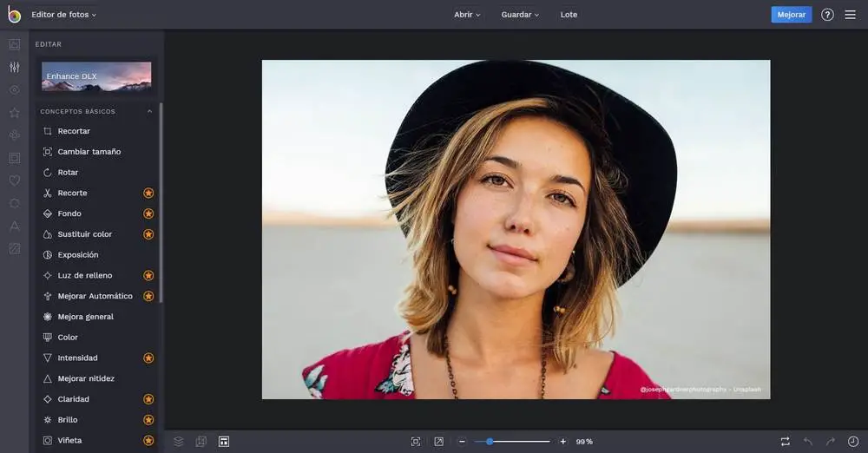Collapse the Conceptos Básicos section
Image resolution: width=868 pixels, height=453 pixels.
pyautogui.click(x=149, y=112)
